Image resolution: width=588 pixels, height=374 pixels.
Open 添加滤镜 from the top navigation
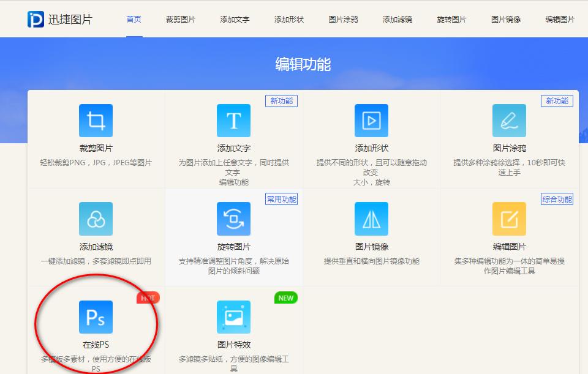point(397,18)
